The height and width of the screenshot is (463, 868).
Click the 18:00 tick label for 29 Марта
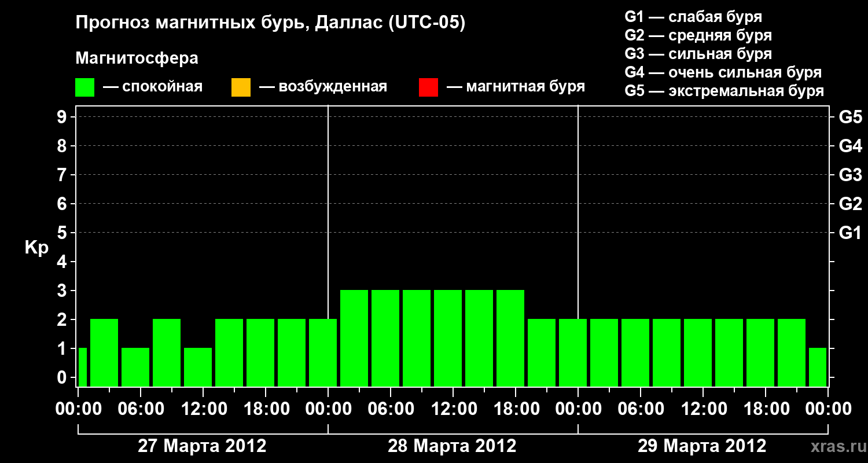point(766,409)
